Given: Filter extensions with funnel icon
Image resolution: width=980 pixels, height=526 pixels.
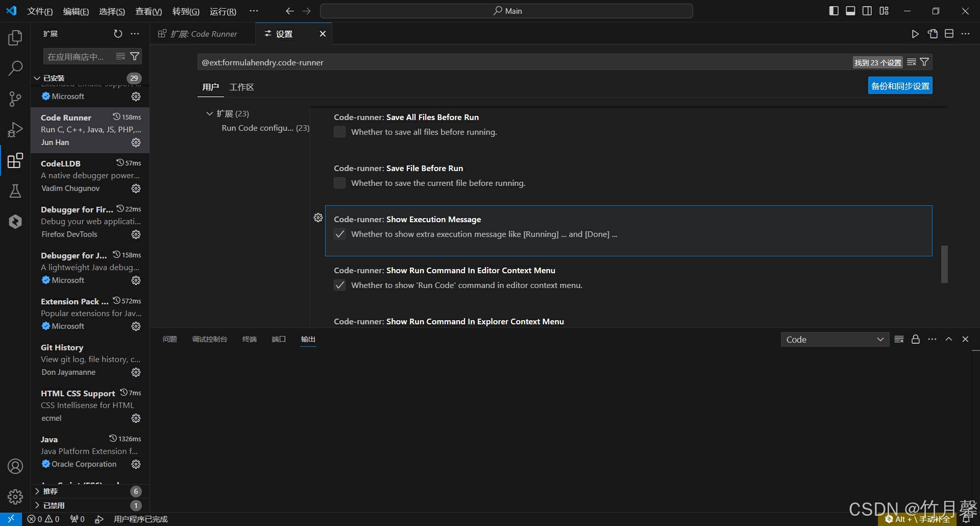Looking at the screenshot, I should (135, 57).
